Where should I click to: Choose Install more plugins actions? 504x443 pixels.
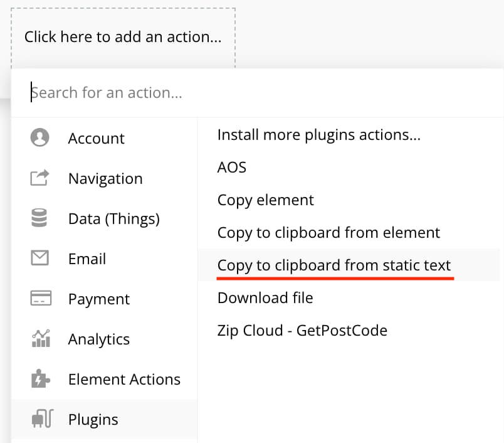pyautogui.click(x=319, y=135)
